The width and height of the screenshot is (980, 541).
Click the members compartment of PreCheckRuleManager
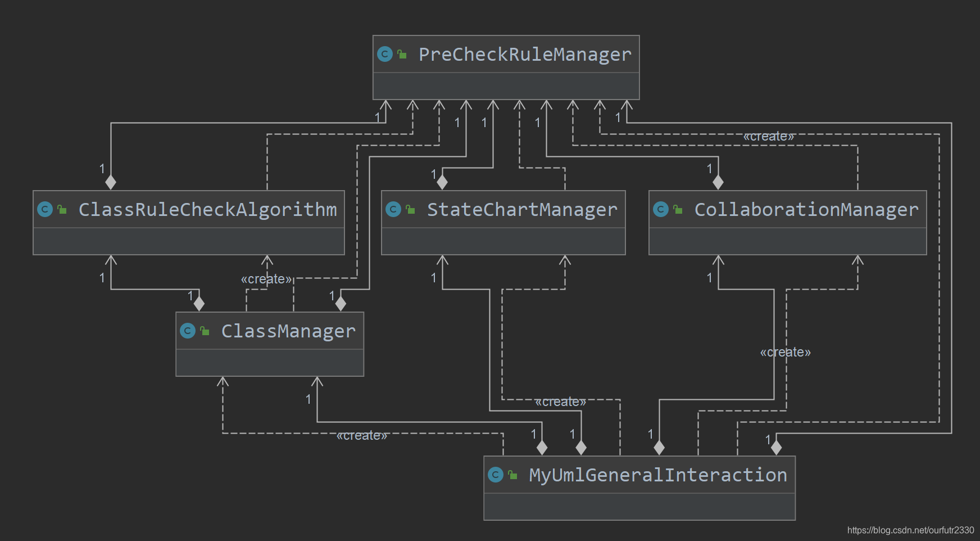click(506, 86)
